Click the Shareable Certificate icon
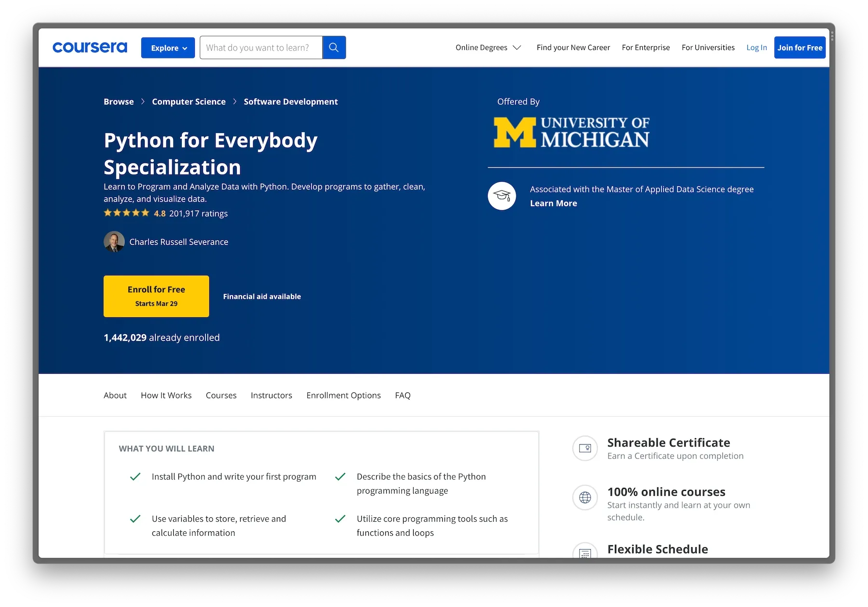Image resolution: width=868 pixels, height=607 pixels. pos(585,448)
